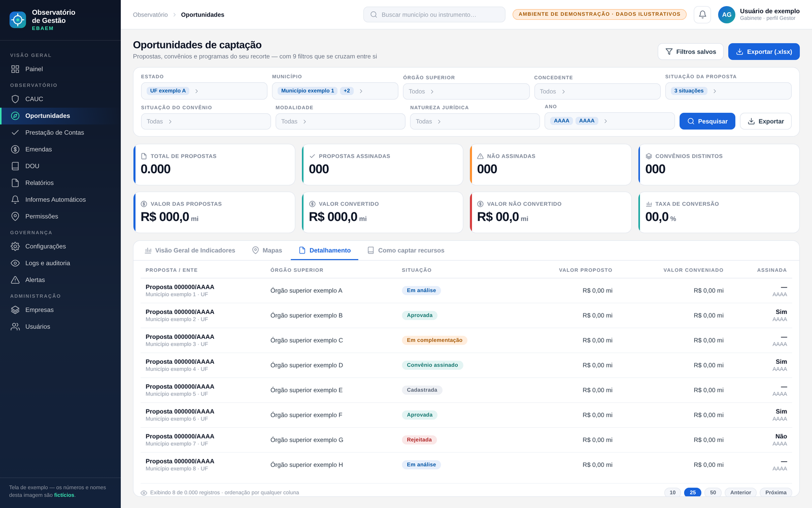Expand the Município filter dropdown
The height and width of the screenshot is (508, 812).
(335, 91)
